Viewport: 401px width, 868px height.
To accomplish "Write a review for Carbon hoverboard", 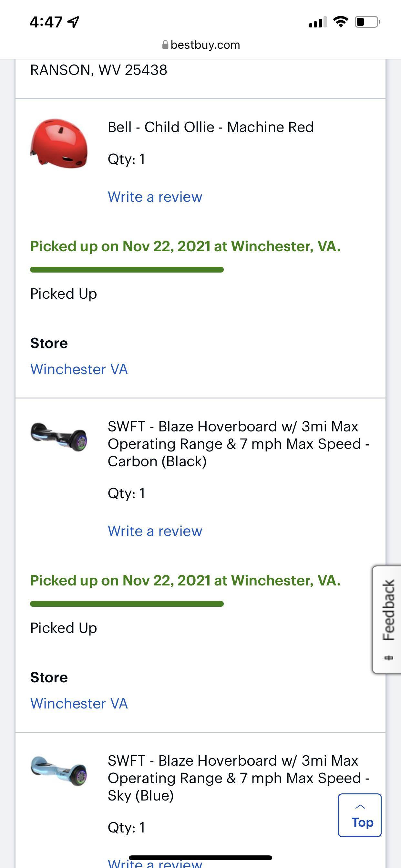I will (155, 531).
